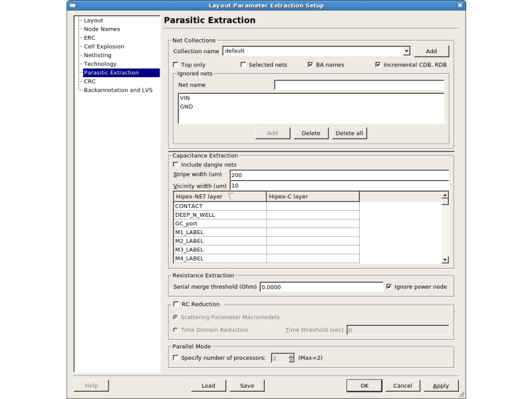
Task: Focus the Net name text field
Action: click(x=359, y=85)
